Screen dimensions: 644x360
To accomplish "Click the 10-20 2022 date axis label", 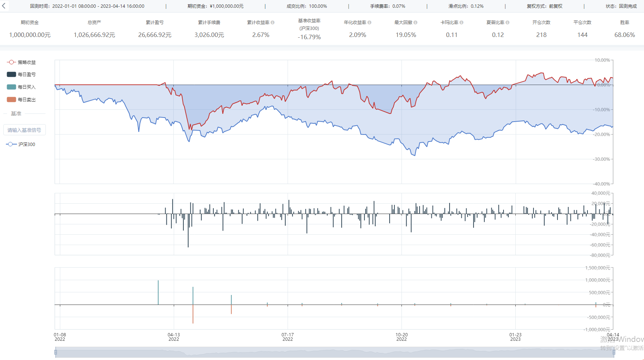I will (401, 337).
